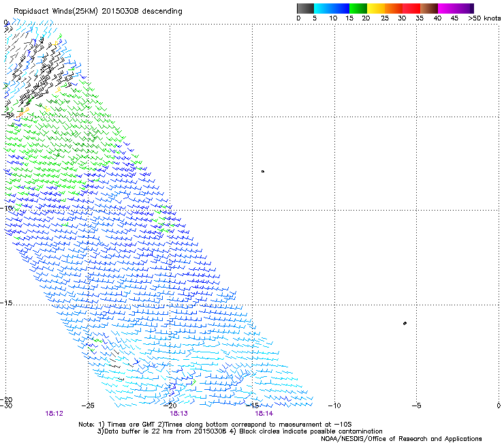504x443 pixels.
Task: Click the black contamination circle near longitude -14
Action: [263, 172]
